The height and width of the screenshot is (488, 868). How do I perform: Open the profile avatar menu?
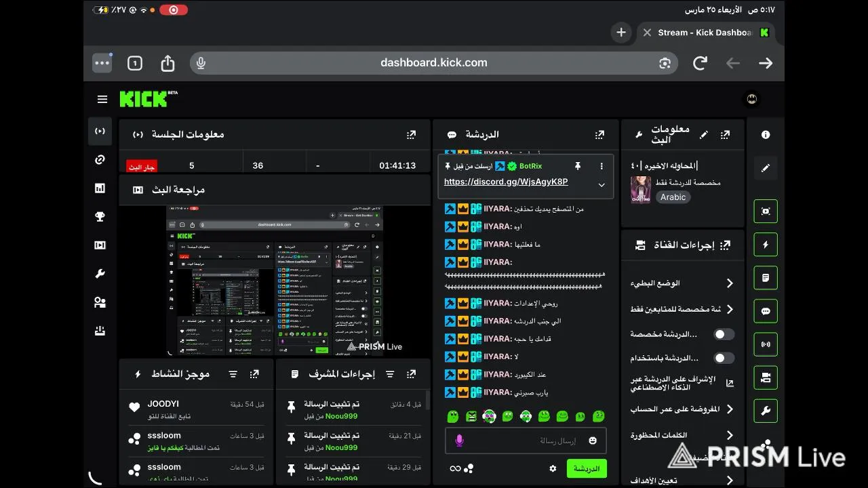751,99
